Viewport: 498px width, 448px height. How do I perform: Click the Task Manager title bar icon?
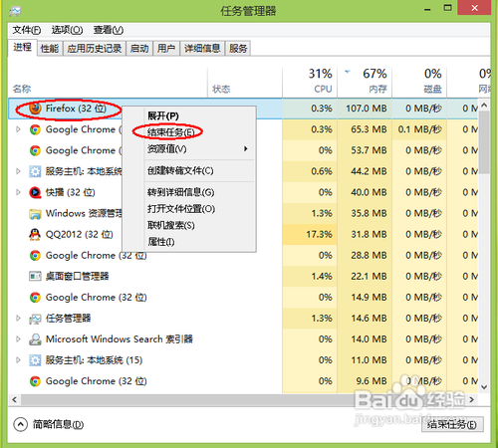click(15, 11)
